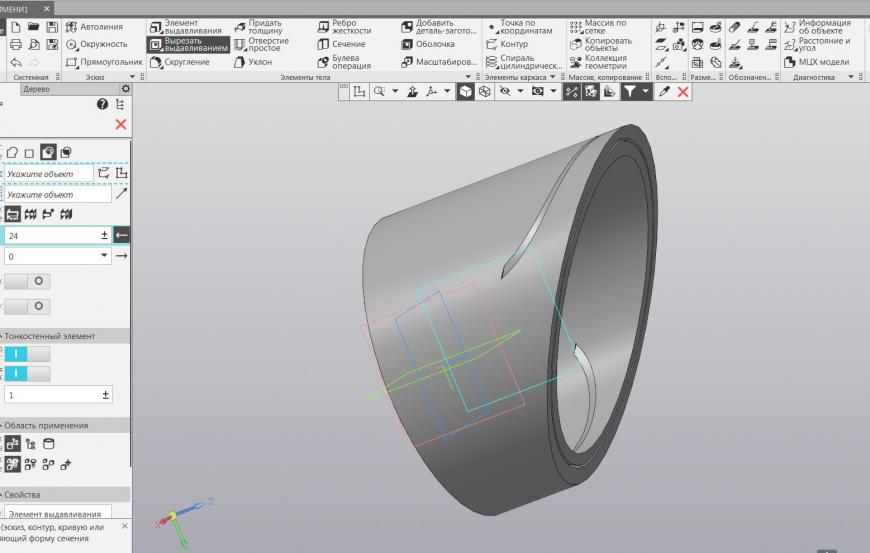The image size is (870, 553).
Task: Select the Автолиния sketch tool
Action: point(94,27)
